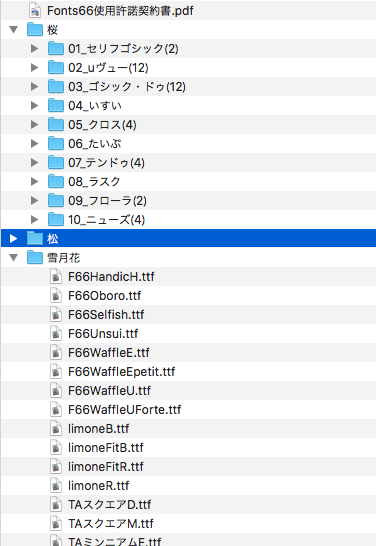
Task: Click the font file icon of limoneB.ttf
Action: [56, 429]
